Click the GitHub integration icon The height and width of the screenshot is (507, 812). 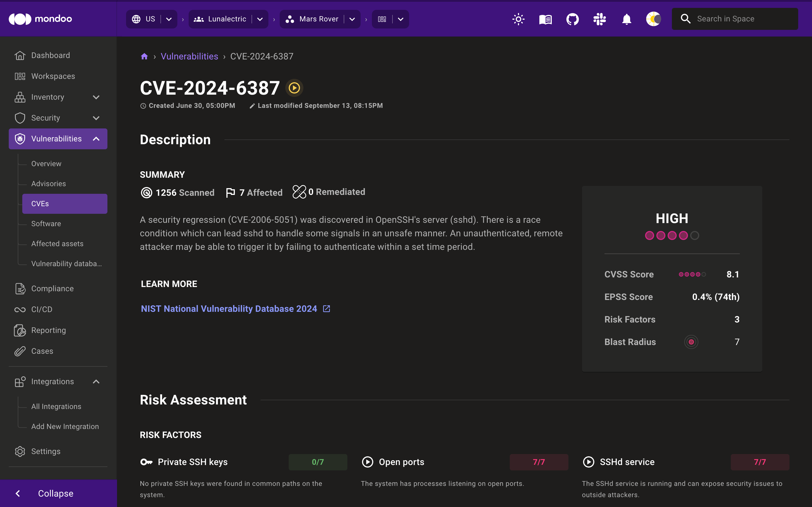point(572,19)
